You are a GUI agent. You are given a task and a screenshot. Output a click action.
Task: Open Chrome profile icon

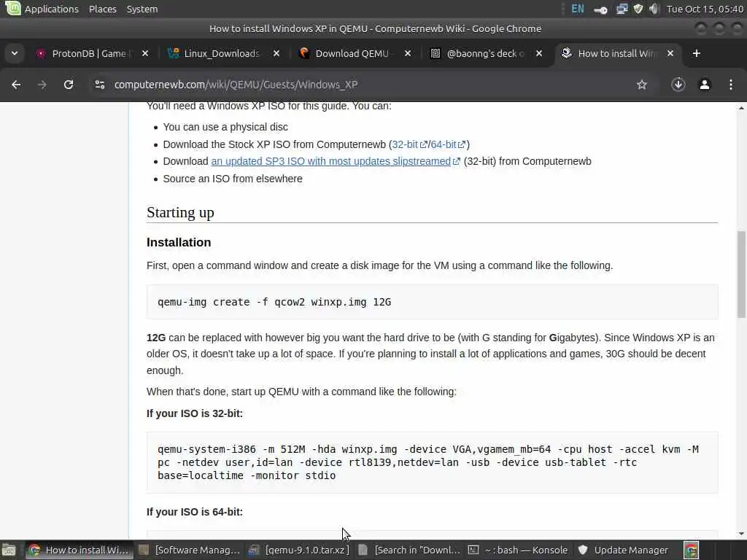(x=705, y=85)
